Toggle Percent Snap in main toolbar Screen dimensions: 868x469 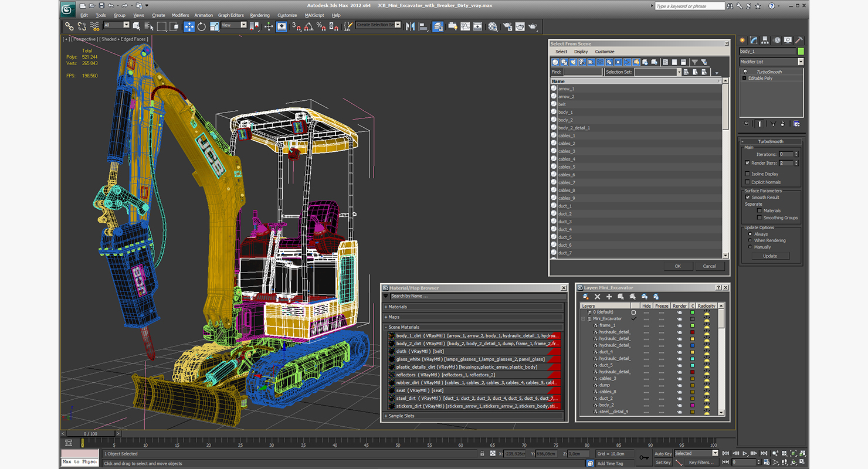pyautogui.click(x=321, y=26)
